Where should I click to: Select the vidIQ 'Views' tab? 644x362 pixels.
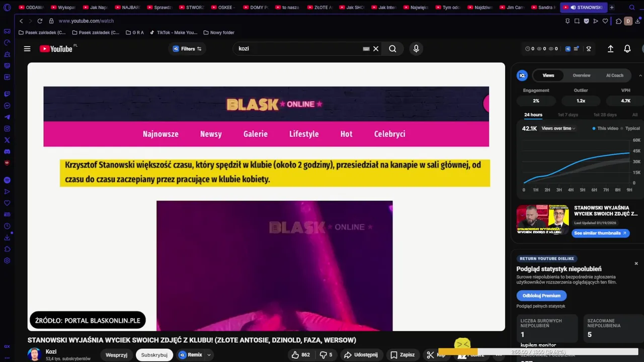[548, 75]
